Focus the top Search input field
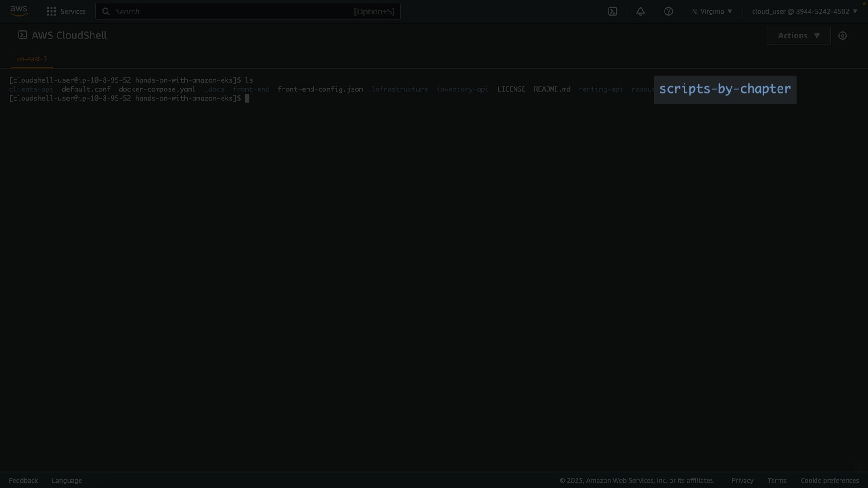868x488 pixels. click(231, 11)
